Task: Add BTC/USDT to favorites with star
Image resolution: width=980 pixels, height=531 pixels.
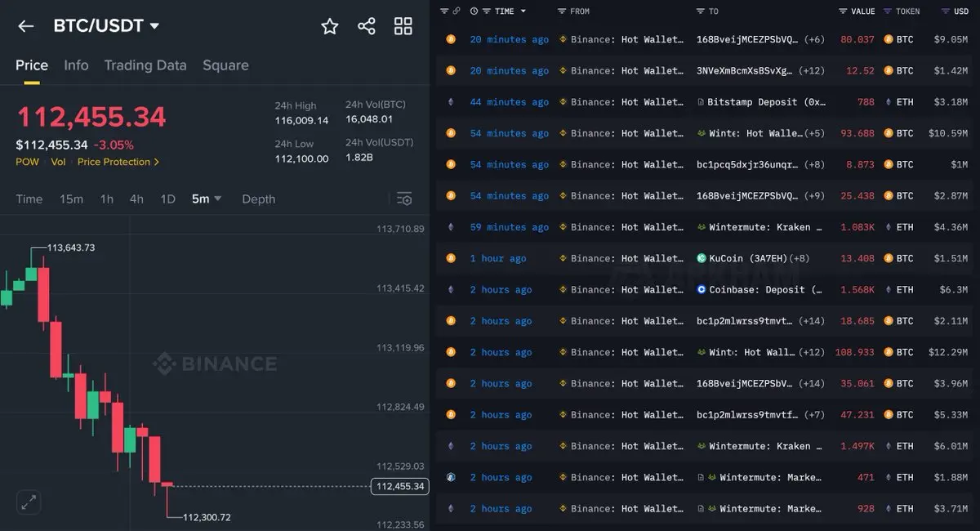Action: tap(330, 26)
